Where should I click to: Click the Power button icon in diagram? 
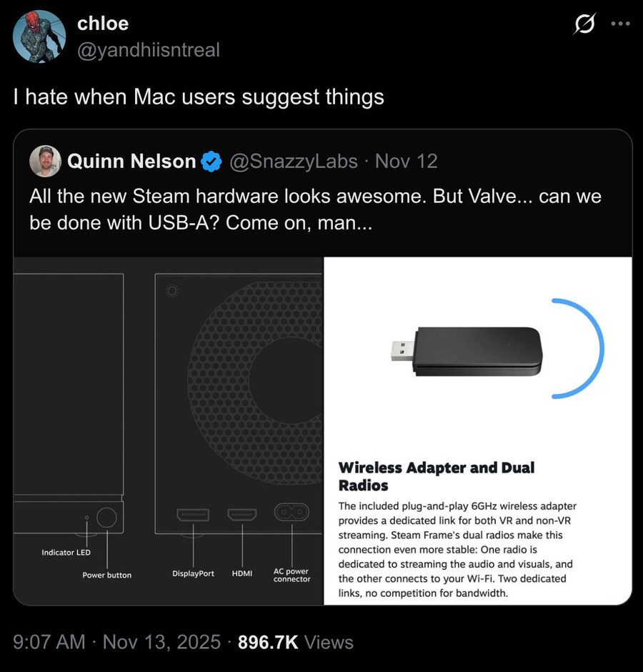(107, 517)
